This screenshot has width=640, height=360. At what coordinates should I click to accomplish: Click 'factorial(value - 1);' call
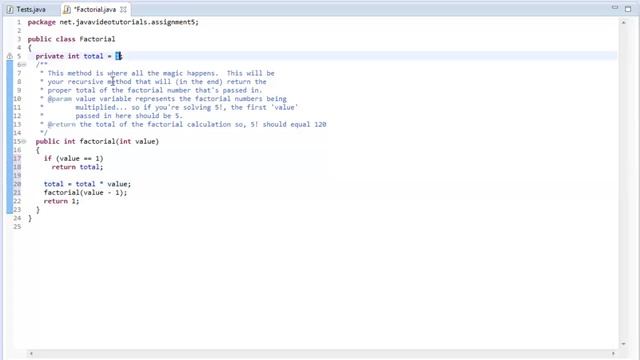pos(85,193)
